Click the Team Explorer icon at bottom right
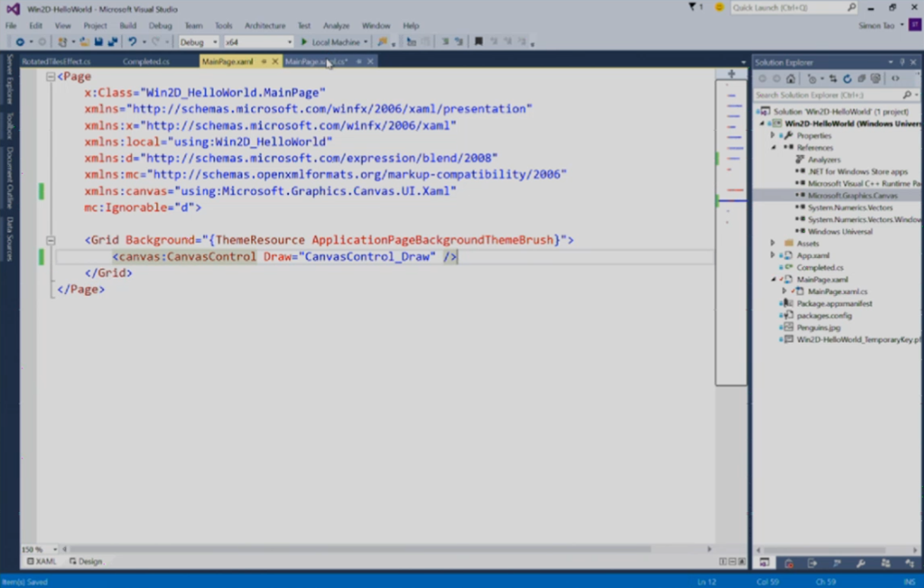This screenshot has width=924, height=588. pyautogui.click(x=886, y=564)
